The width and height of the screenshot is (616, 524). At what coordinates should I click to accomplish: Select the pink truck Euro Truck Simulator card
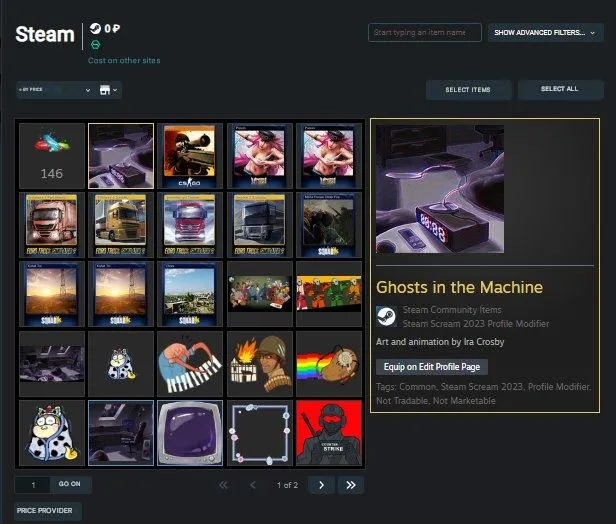tap(52, 225)
